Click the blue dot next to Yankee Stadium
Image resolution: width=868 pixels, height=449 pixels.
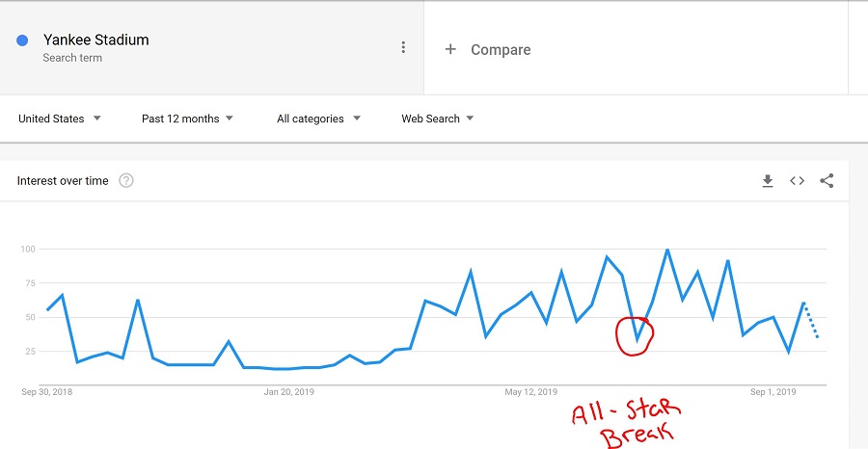coord(22,40)
